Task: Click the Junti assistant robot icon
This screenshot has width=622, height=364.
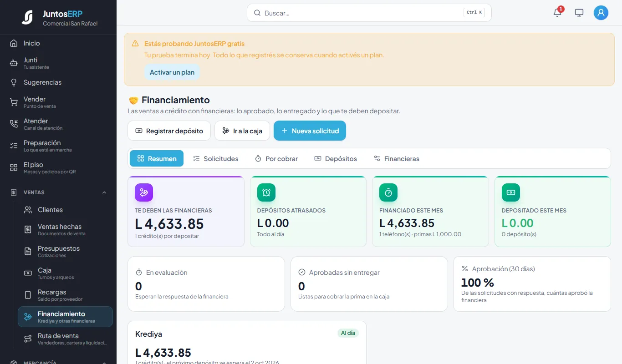Action: (x=14, y=63)
